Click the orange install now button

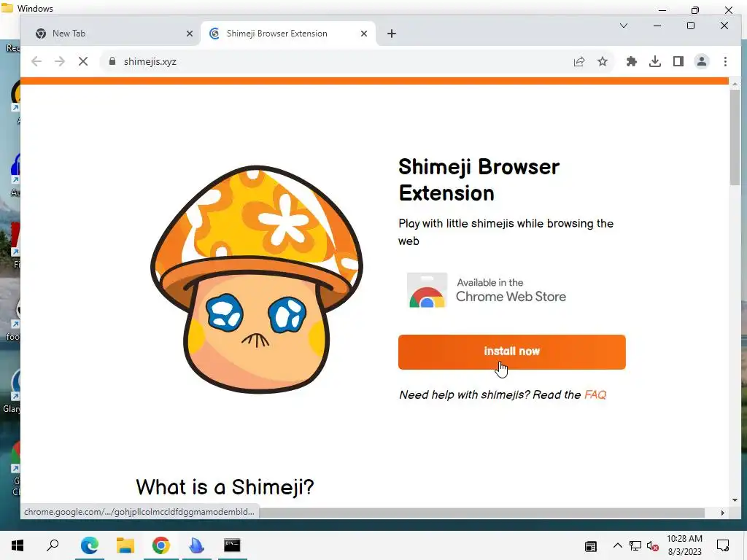[x=511, y=352]
